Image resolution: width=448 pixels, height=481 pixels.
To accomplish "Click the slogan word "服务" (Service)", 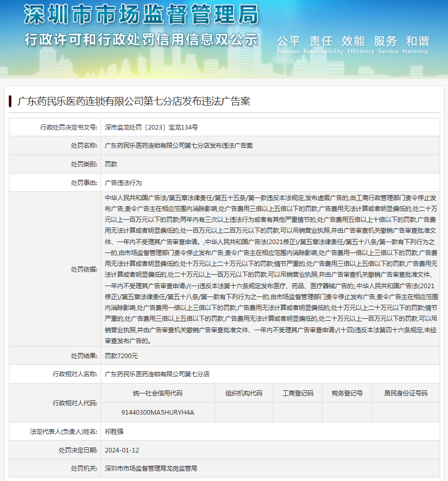I will click(x=385, y=41).
